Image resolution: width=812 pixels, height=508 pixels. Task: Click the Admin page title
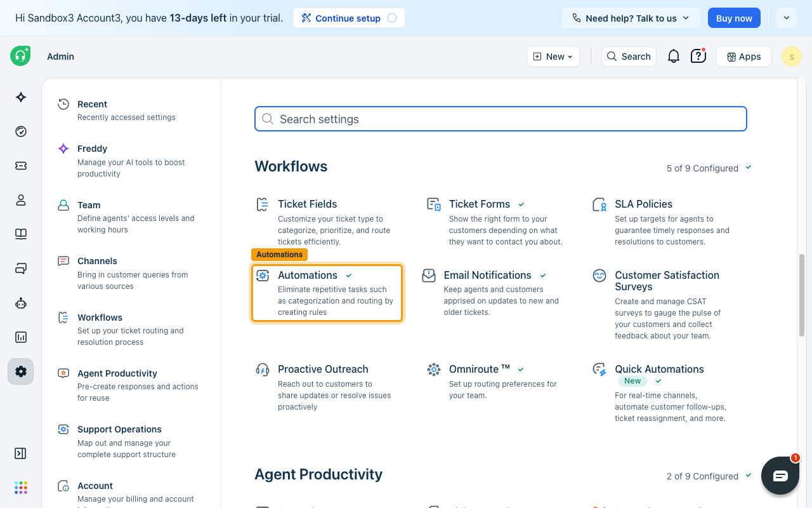60,57
